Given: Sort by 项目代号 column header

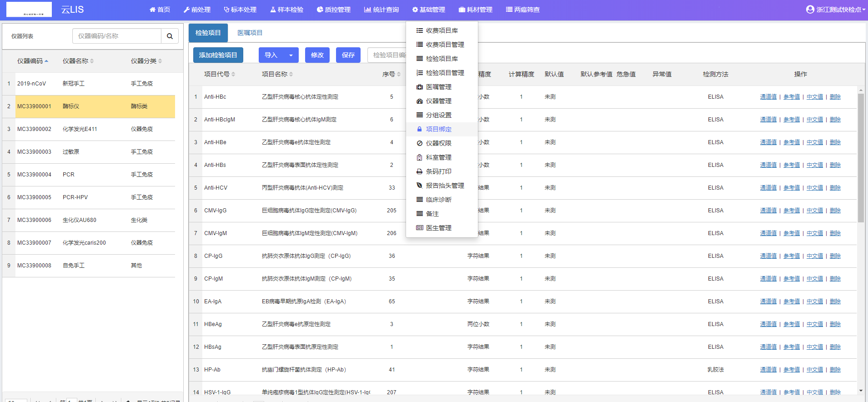Looking at the screenshot, I should point(220,74).
